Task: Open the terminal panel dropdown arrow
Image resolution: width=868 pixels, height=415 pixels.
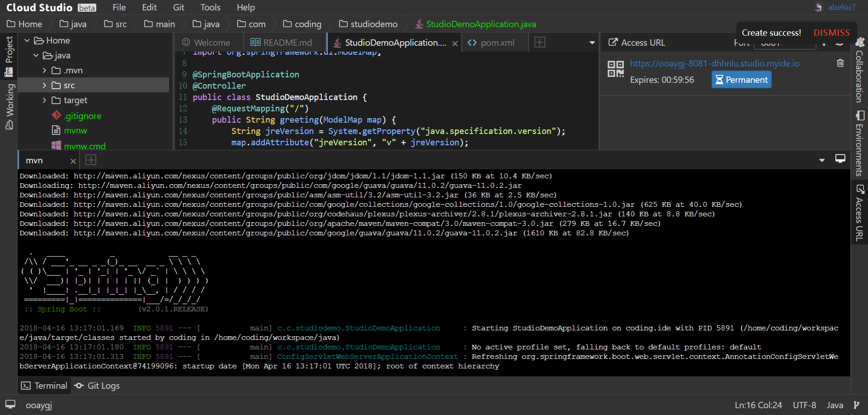Action: 822,160
